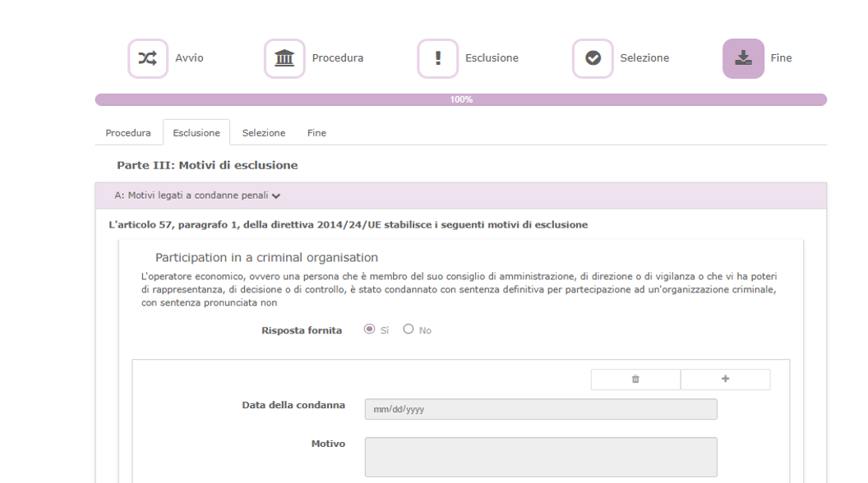Click the 'Avvio' text label in step header
Screen dimensions: 868x483
click(189, 58)
